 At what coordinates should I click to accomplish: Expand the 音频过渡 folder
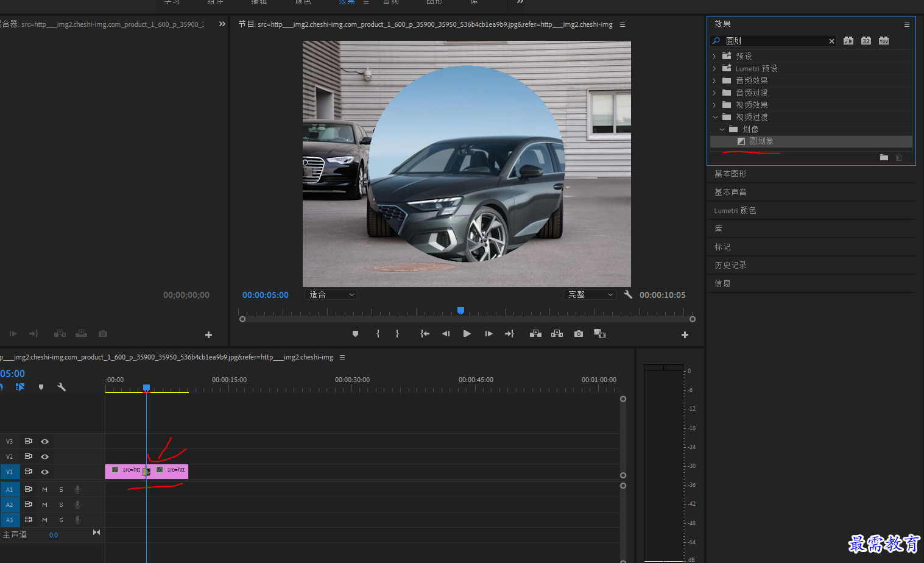(714, 93)
